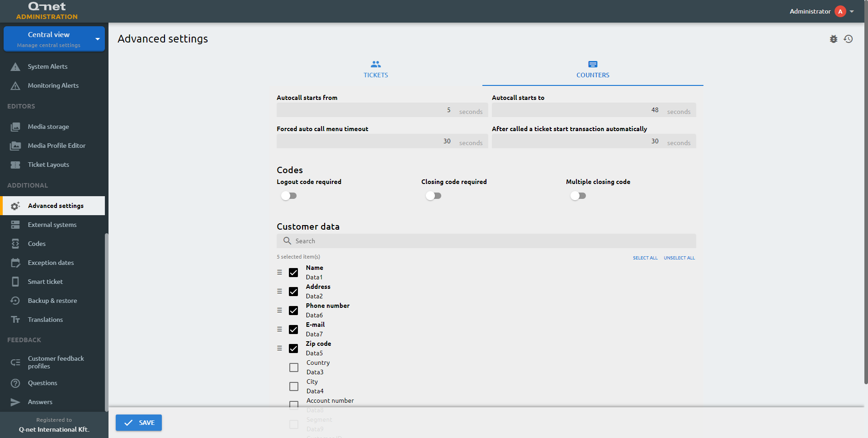Click the SAVE button
This screenshot has width=868, height=438.
tap(139, 423)
